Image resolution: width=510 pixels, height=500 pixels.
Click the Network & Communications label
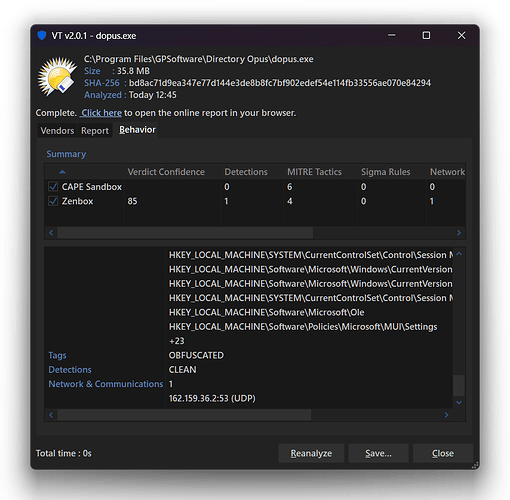[106, 384]
